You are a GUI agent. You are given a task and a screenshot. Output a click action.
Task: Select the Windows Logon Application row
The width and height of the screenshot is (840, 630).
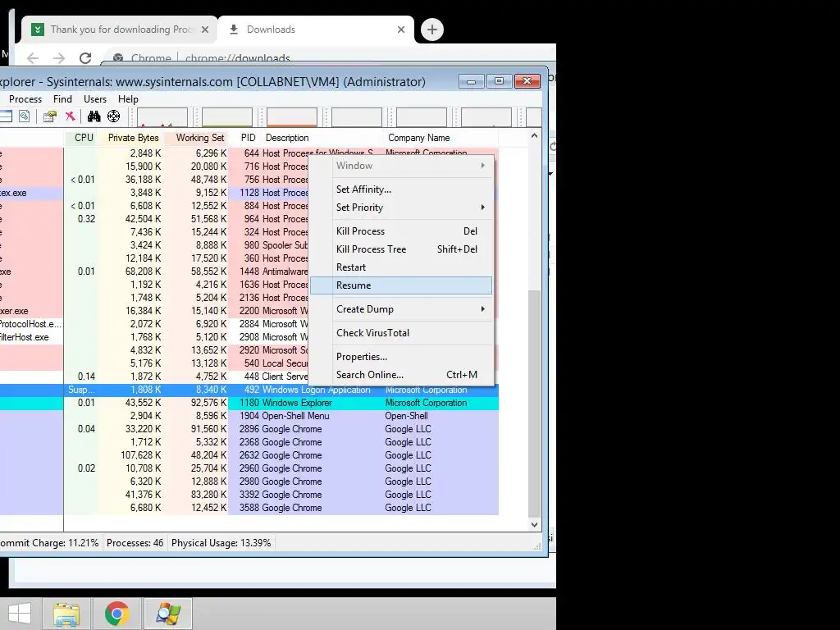pos(249,390)
